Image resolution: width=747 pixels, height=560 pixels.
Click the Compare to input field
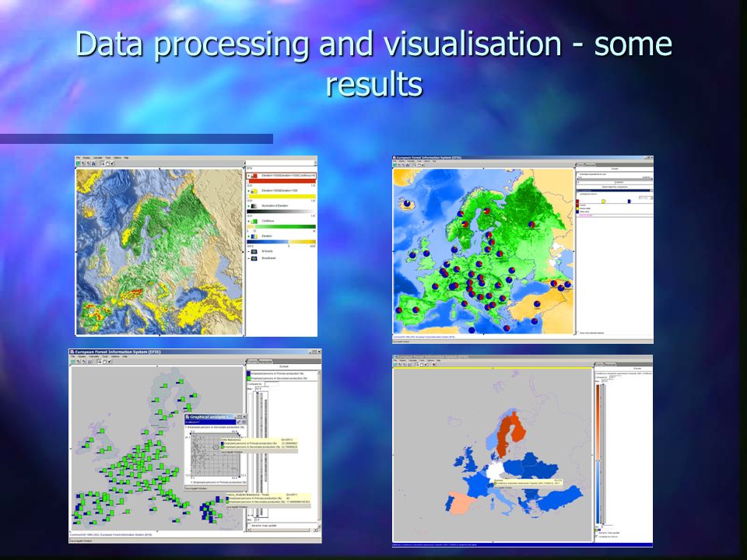(x=272, y=383)
